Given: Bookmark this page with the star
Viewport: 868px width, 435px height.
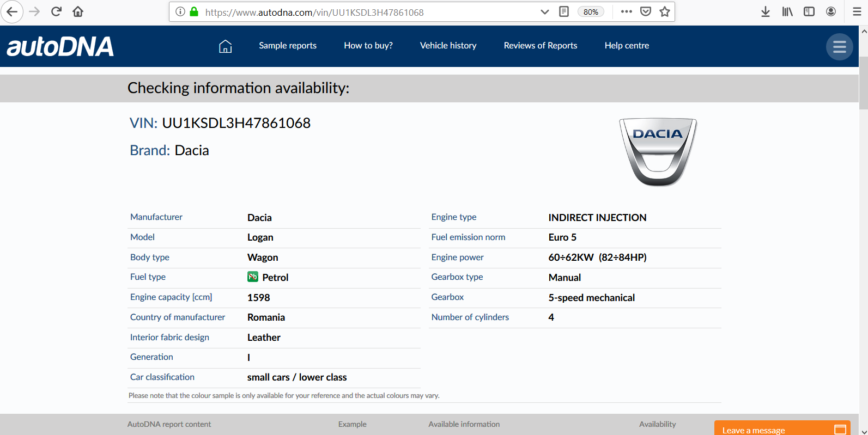Looking at the screenshot, I should [665, 11].
